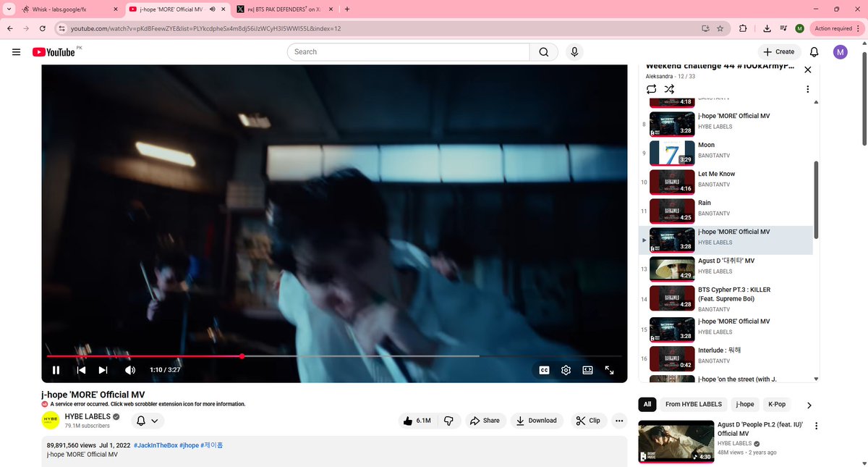Open more actions menu beside Clip
Image resolution: width=868 pixels, height=467 pixels.
[619, 421]
